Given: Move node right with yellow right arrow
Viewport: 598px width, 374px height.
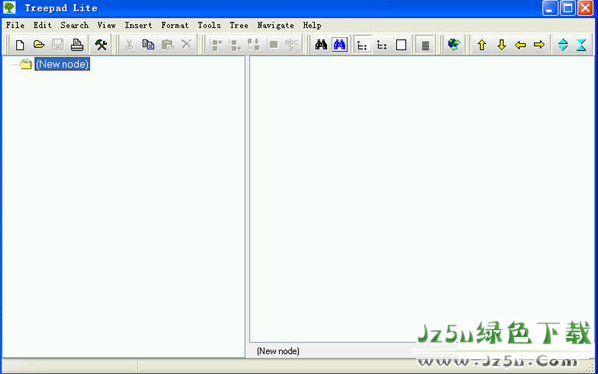Looking at the screenshot, I should [x=539, y=45].
